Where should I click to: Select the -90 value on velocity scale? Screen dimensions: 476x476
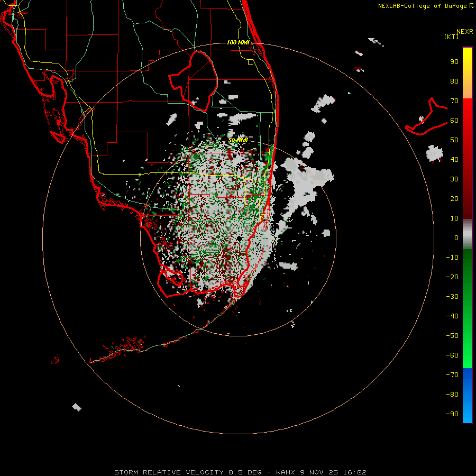452,414
